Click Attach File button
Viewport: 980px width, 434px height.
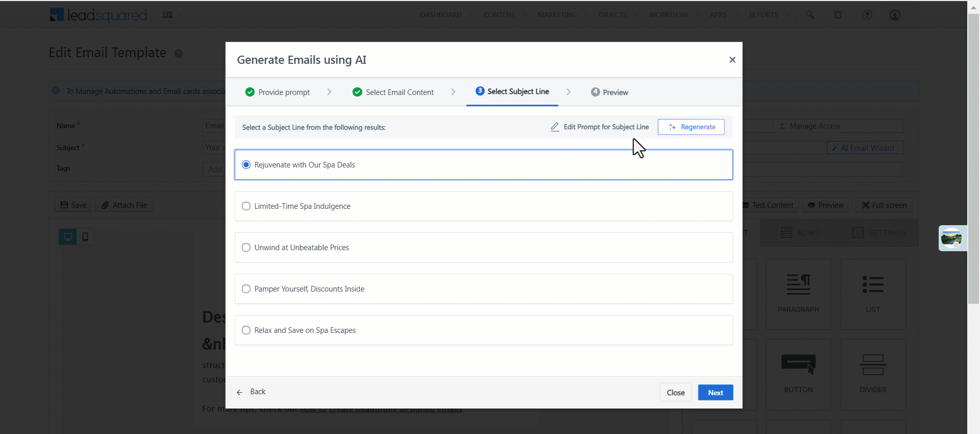point(124,205)
